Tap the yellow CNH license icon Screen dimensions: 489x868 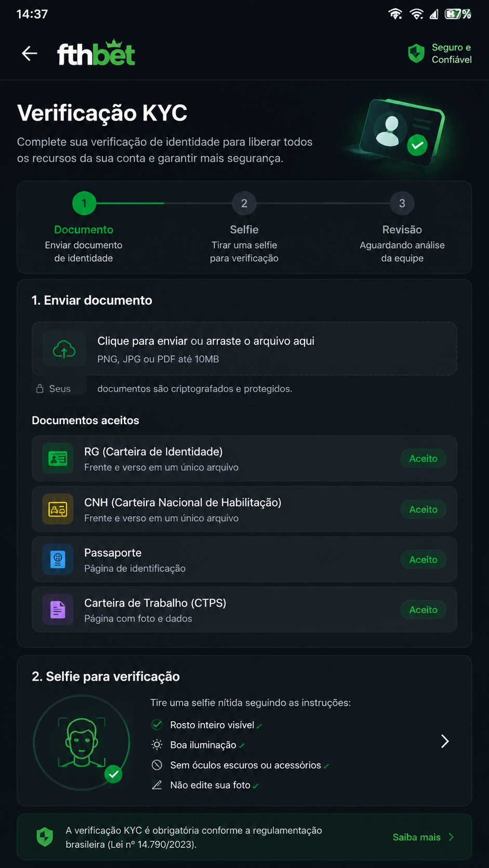coord(58,509)
